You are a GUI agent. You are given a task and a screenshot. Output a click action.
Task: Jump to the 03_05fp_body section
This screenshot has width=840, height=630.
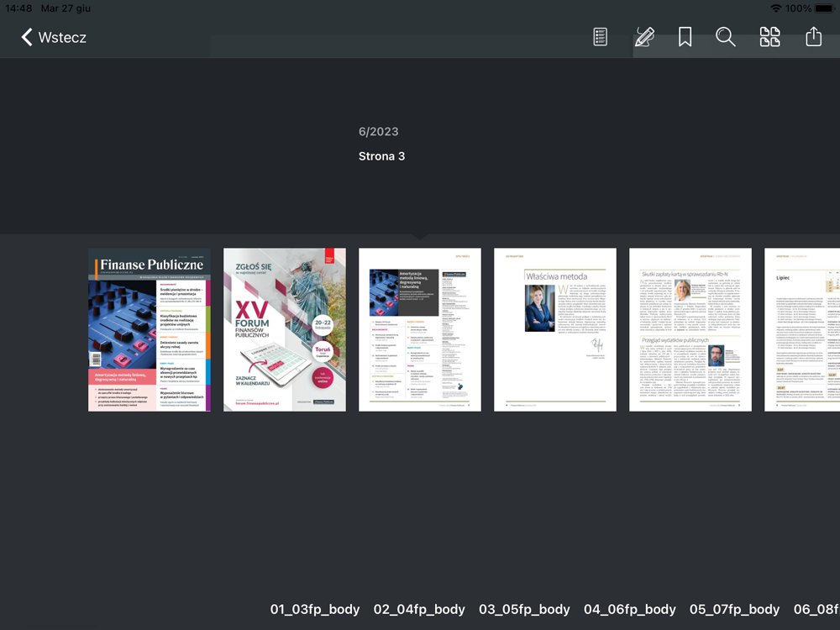coord(524,609)
